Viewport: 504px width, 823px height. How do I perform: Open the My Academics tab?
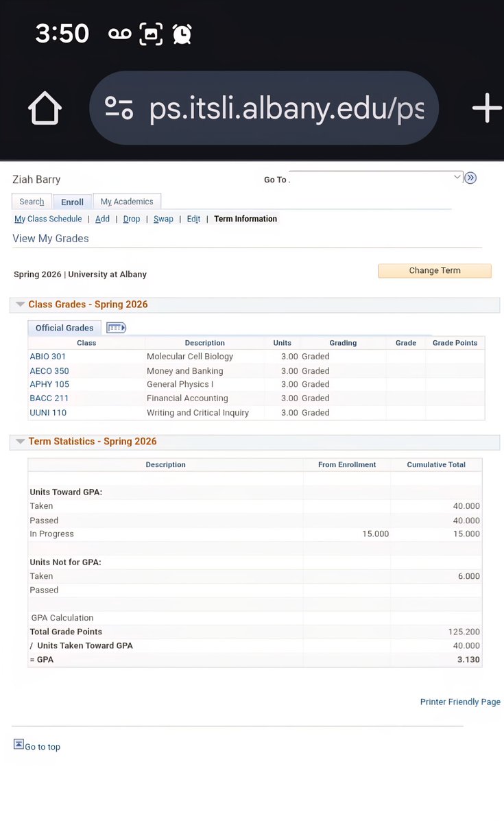pyautogui.click(x=127, y=202)
